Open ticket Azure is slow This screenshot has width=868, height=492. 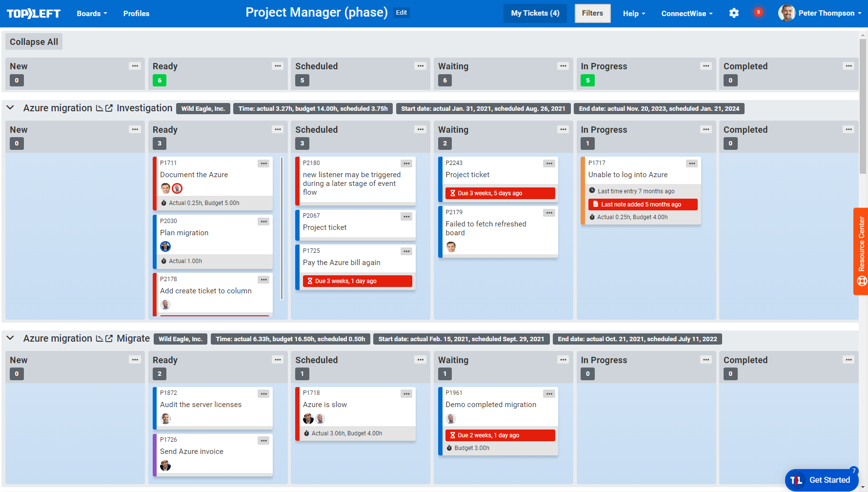coord(325,405)
